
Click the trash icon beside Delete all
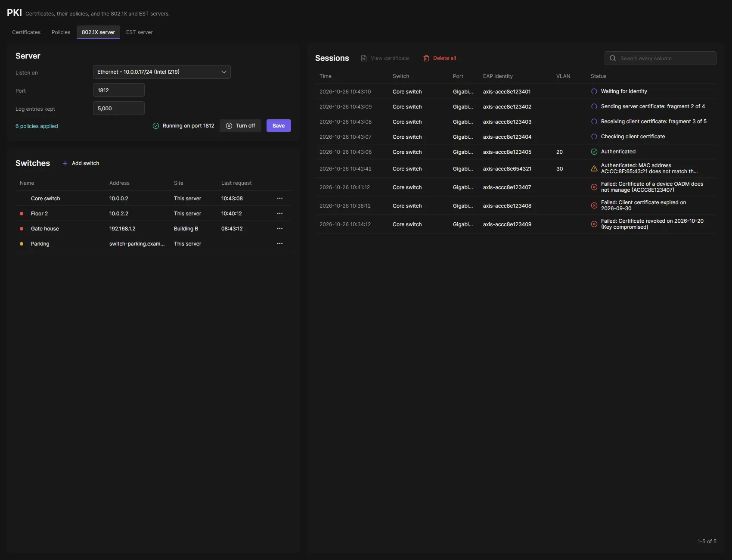click(426, 58)
